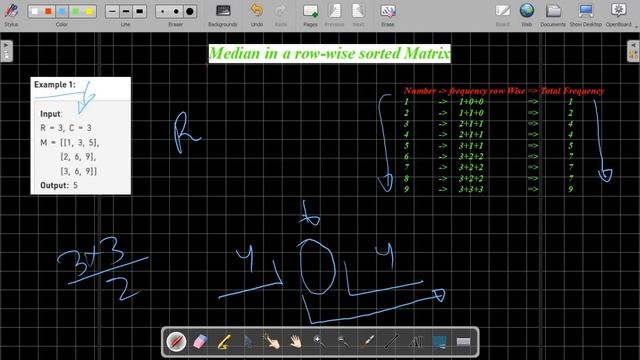Viewport: 640px width, 360px height.
Task: Choose the thick line width
Action: 140,11
